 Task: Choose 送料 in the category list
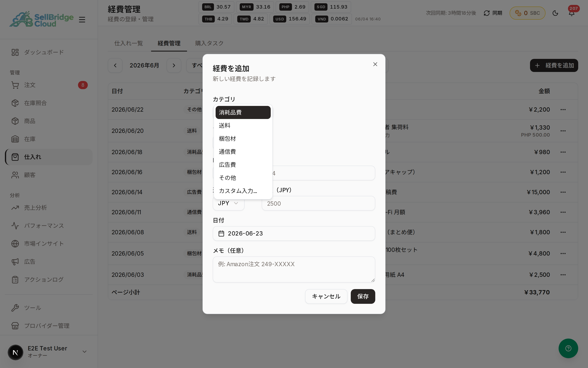[x=243, y=126]
